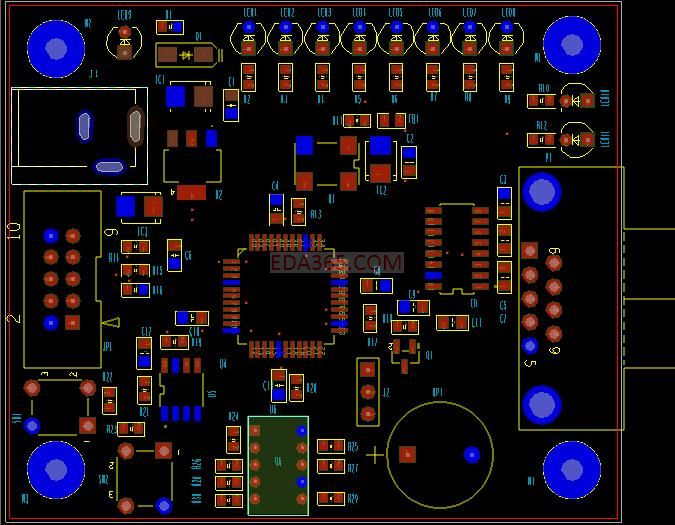Select the SW2 push-button footprint

145,479
